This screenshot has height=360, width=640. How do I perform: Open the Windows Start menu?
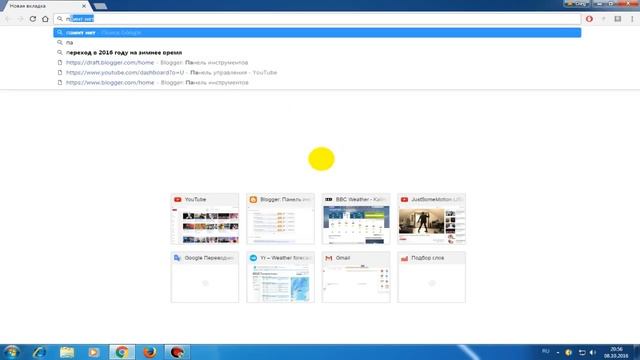(x=11, y=352)
